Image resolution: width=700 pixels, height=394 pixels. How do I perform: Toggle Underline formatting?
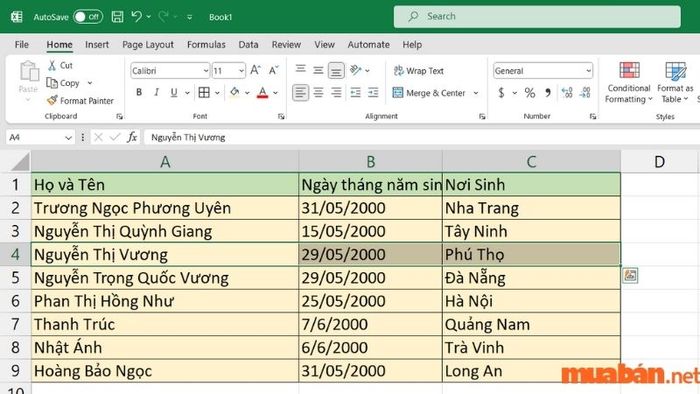(x=174, y=92)
